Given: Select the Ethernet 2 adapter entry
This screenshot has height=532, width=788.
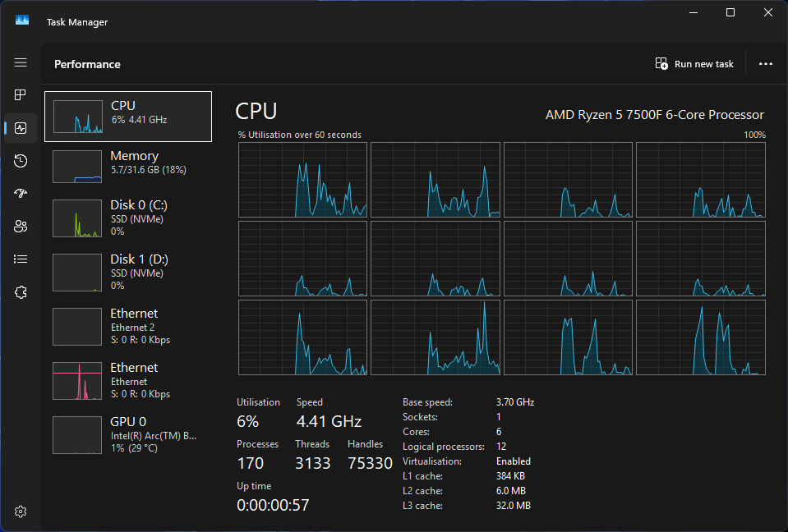Looking at the screenshot, I should pos(128,326).
